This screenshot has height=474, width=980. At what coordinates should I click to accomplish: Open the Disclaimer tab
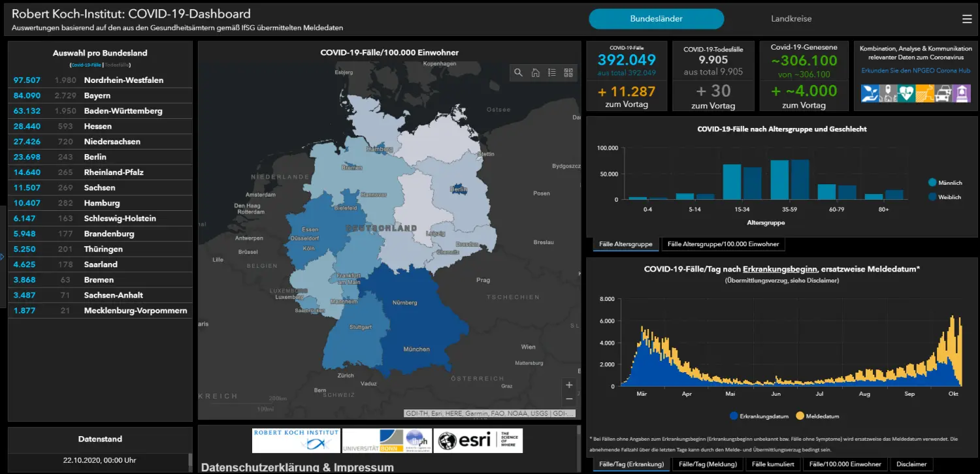point(911,464)
